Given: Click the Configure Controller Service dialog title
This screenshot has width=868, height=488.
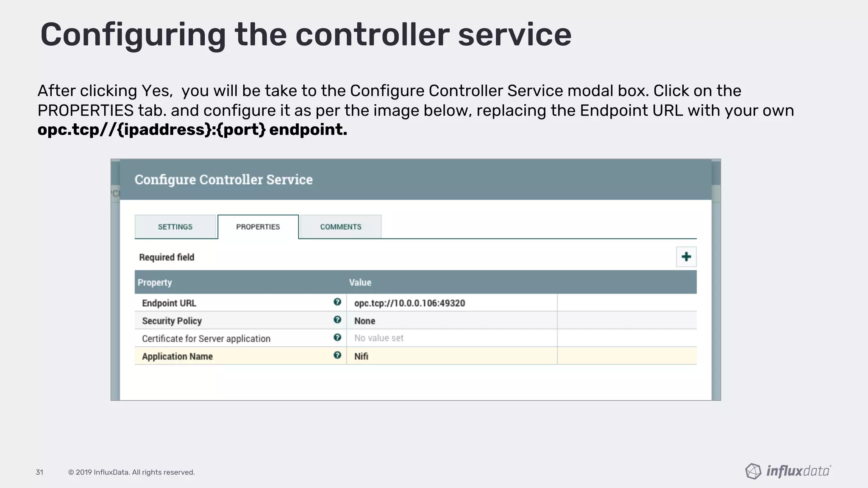Looking at the screenshot, I should click(x=224, y=180).
